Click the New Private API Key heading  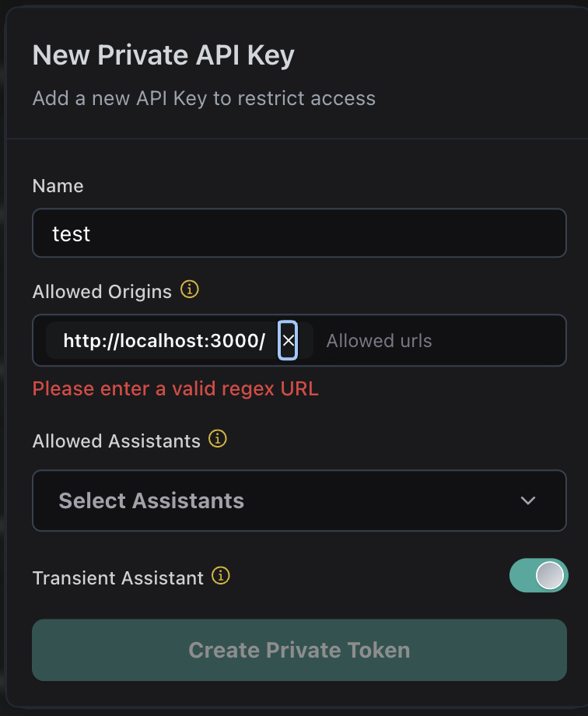[163, 56]
